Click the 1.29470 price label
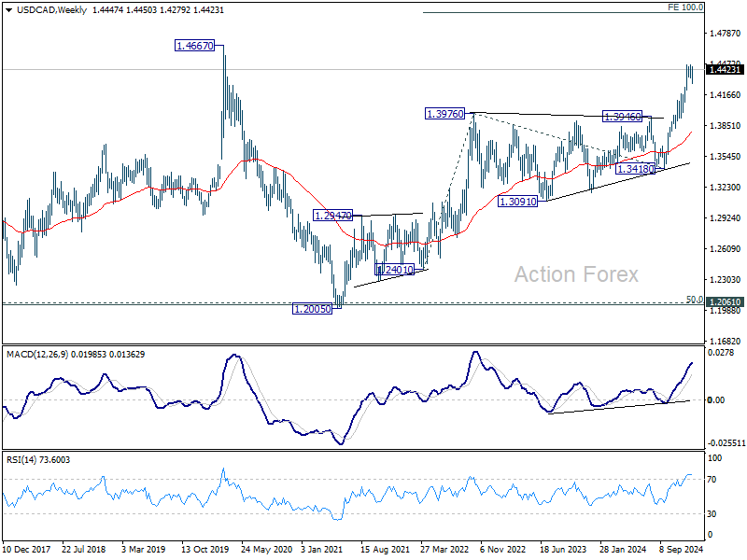Image resolution: width=747 pixels, height=560 pixels. (x=333, y=216)
